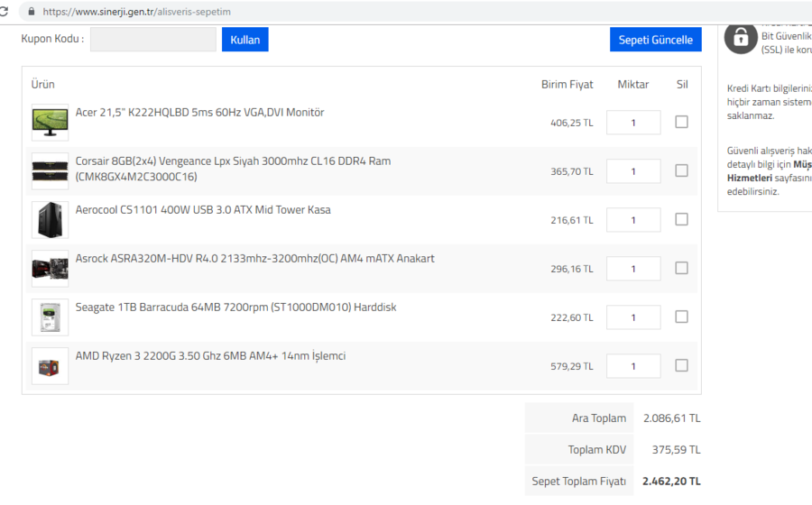
Task: Click the Ara Toplam label
Action: 599,418
